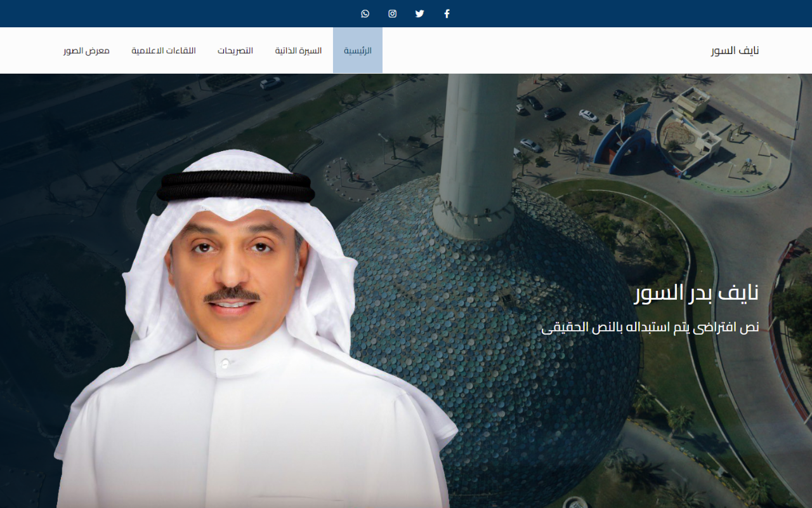The width and height of the screenshot is (812, 508).
Task: Open معرض الصور gallery menu item
Action: coord(86,50)
